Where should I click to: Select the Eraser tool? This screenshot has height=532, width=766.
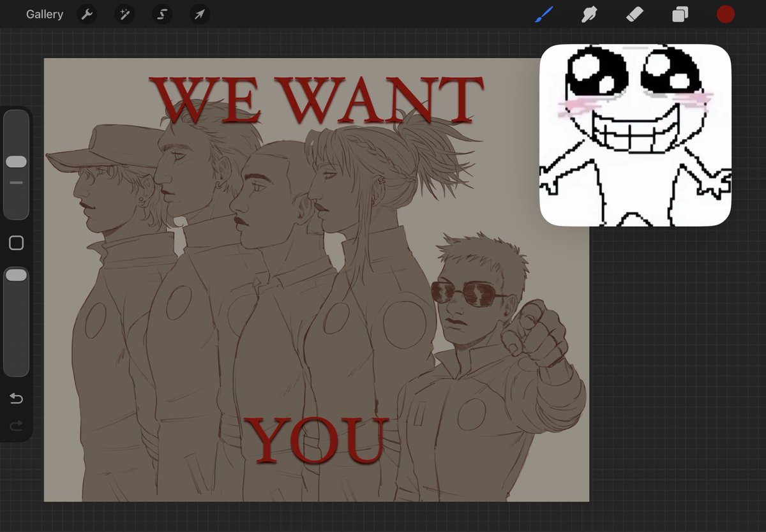pos(635,14)
